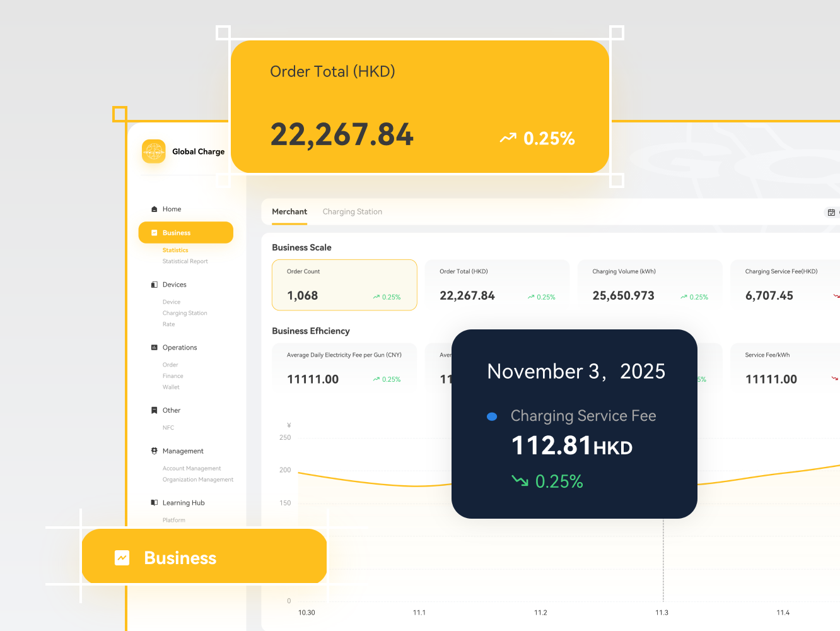Image resolution: width=840 pixels, height=631 pixels.
Task: Open Organization Management in sidebar
Action: [198, 480]
